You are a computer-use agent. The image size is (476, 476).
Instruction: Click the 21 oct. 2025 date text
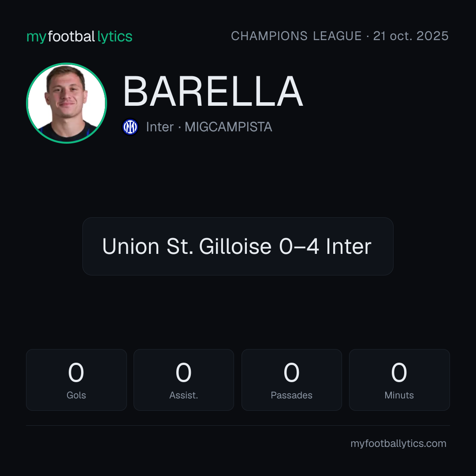click(x=411, y=36)
